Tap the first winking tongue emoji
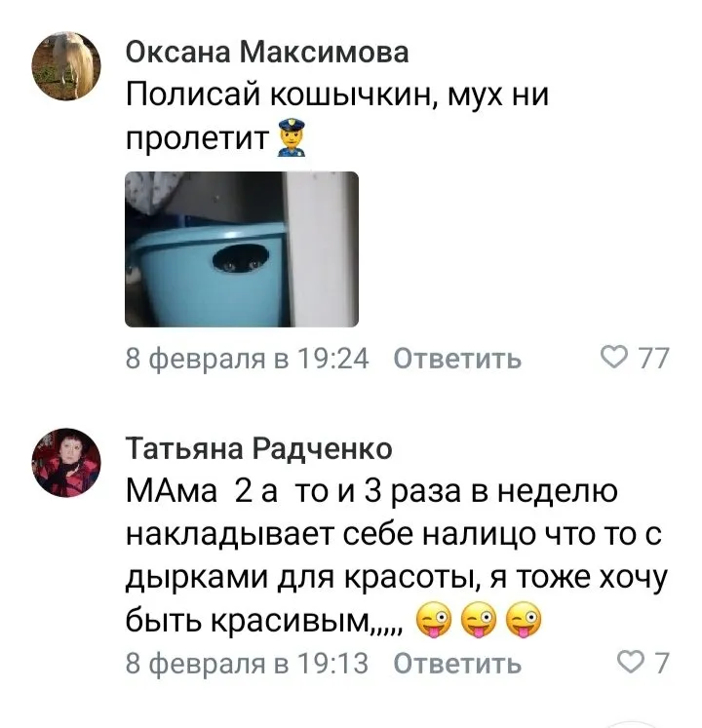Screen dimensions: 702x728 click(433, 620)
